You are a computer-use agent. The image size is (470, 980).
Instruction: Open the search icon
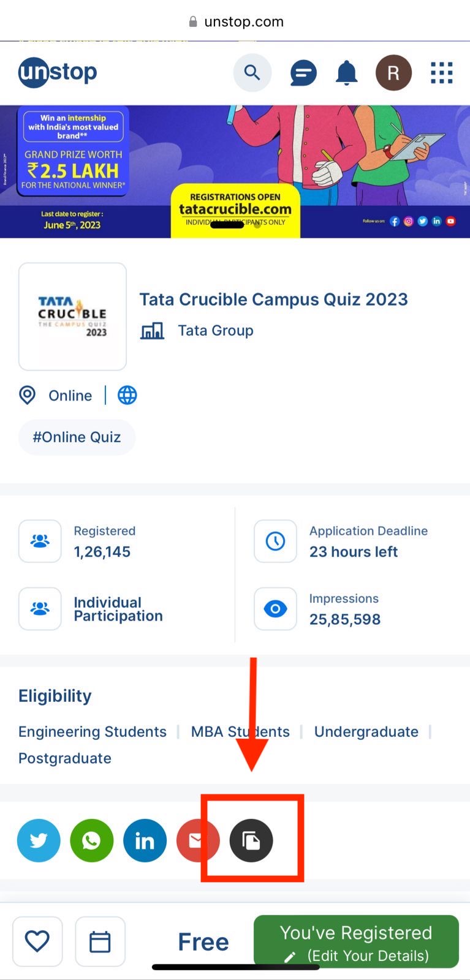pos(252,73)
